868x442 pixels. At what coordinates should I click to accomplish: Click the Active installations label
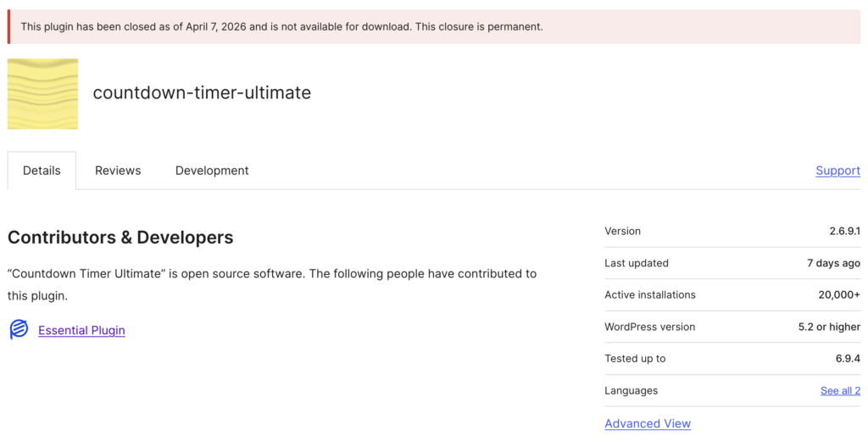coord(650,294)
